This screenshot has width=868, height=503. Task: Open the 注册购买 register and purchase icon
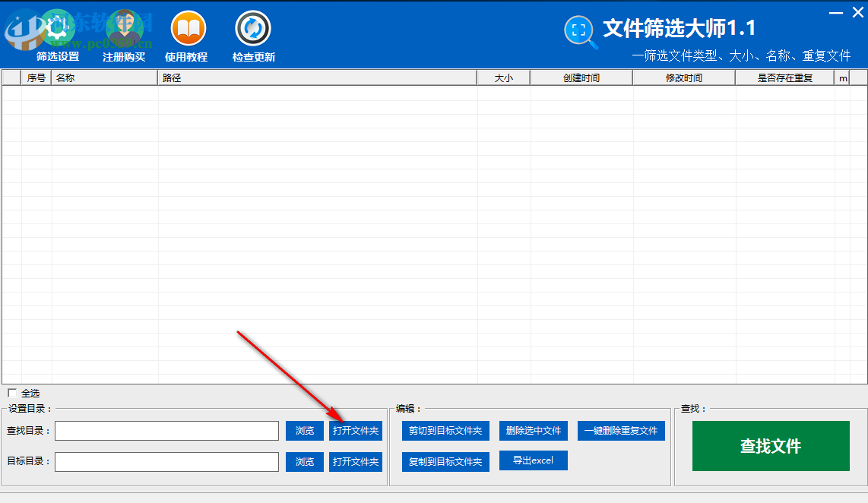[124, 29]
